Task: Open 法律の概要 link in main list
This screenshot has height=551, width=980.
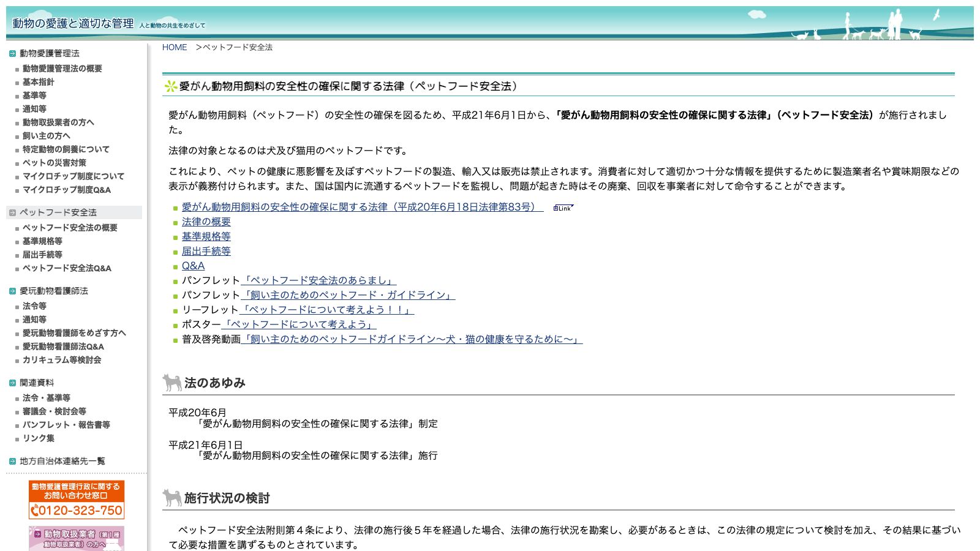Action: click(x=206, y=222)
